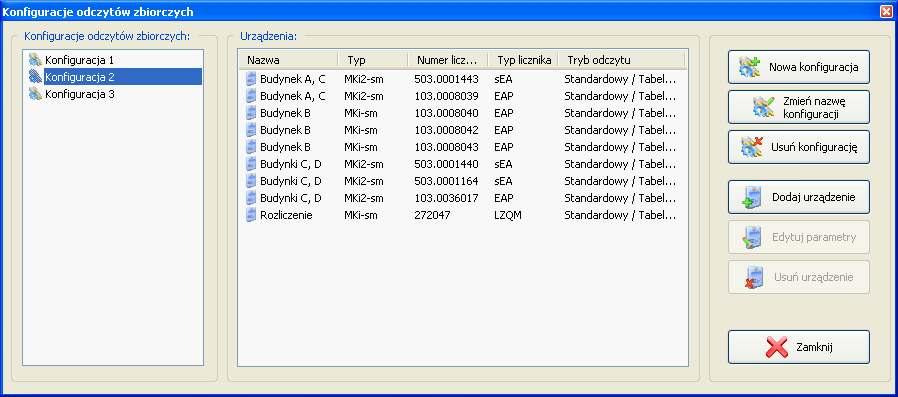Sort devices by Nazwa column header
This screenshot has width=898, height=397.
tap(289, 60)
